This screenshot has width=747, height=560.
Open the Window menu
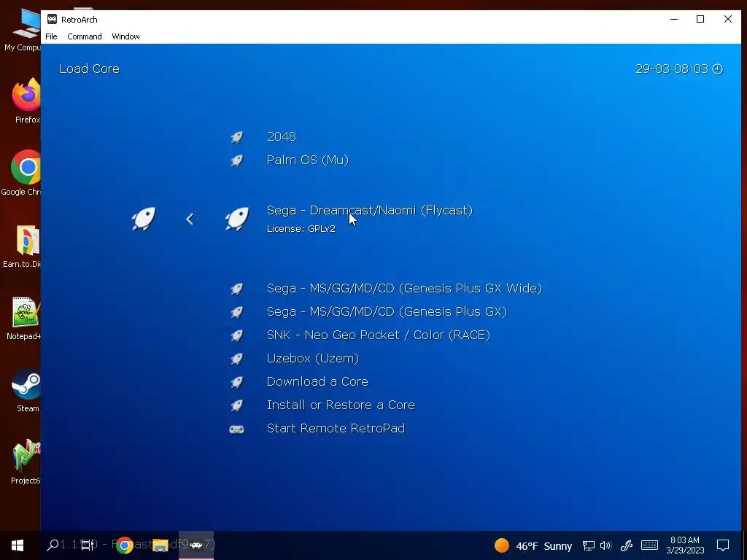[125, 36]
